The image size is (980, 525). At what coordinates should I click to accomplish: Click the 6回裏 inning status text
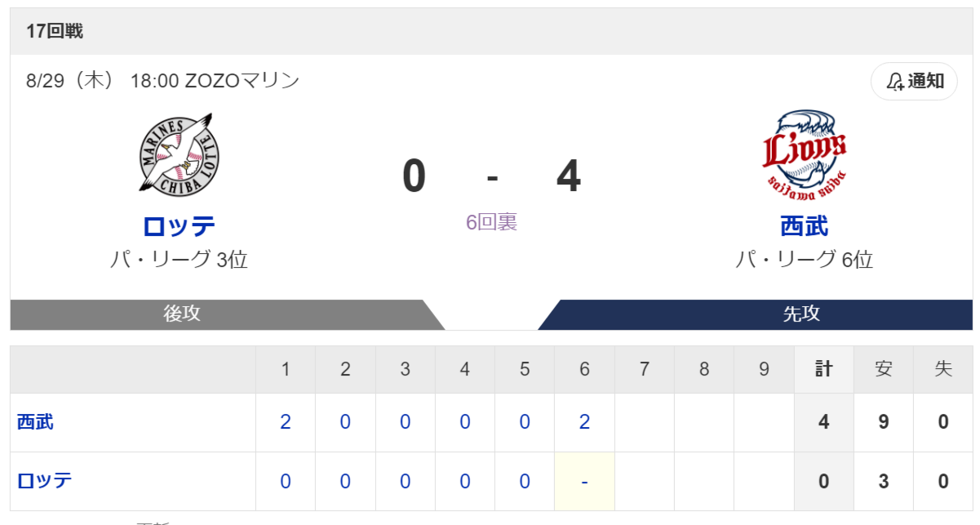click(491, 222)
